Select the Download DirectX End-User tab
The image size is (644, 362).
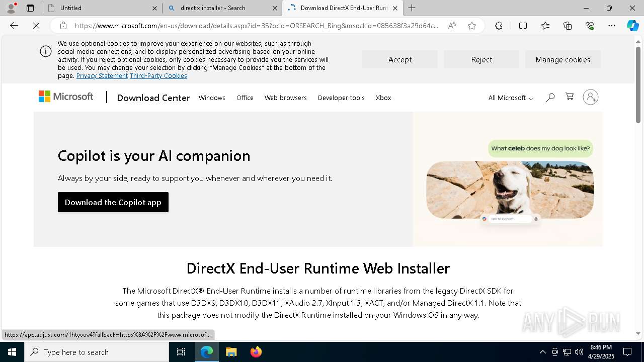[x=343, y=8]
